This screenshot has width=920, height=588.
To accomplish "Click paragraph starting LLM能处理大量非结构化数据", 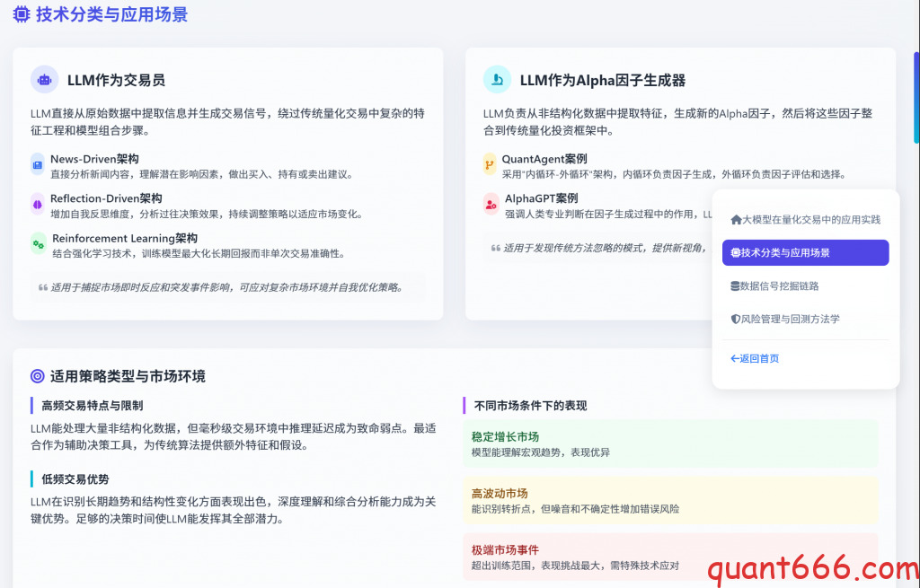I will tap(234, 436).
